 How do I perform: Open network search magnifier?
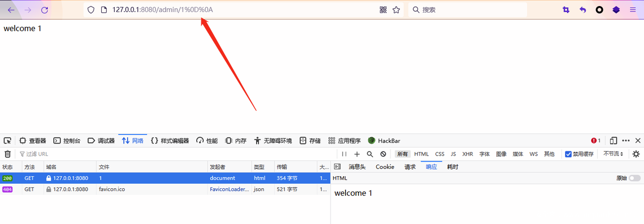click(x=370, y=154)
